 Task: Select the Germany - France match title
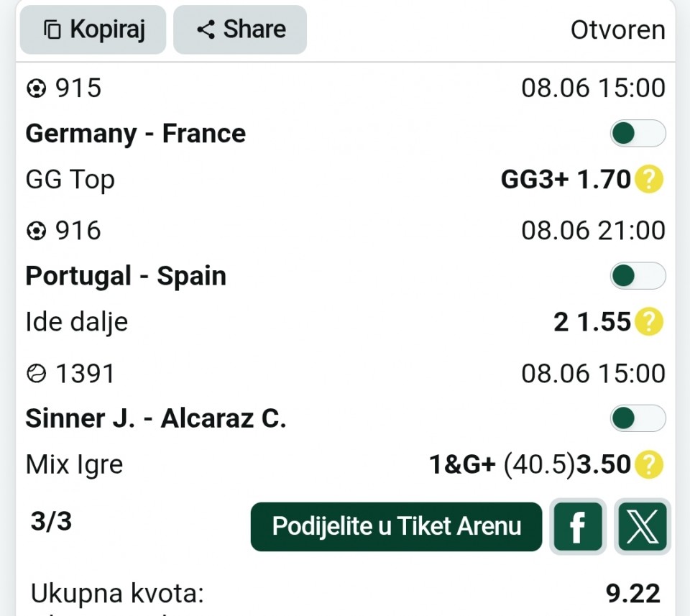[x=136, y=133]
